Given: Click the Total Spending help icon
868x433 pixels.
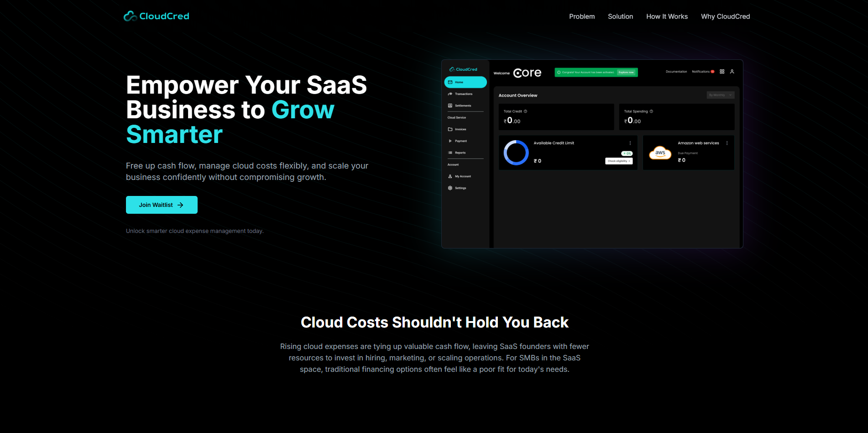Looking at the screenshot, I should point(651,111).
